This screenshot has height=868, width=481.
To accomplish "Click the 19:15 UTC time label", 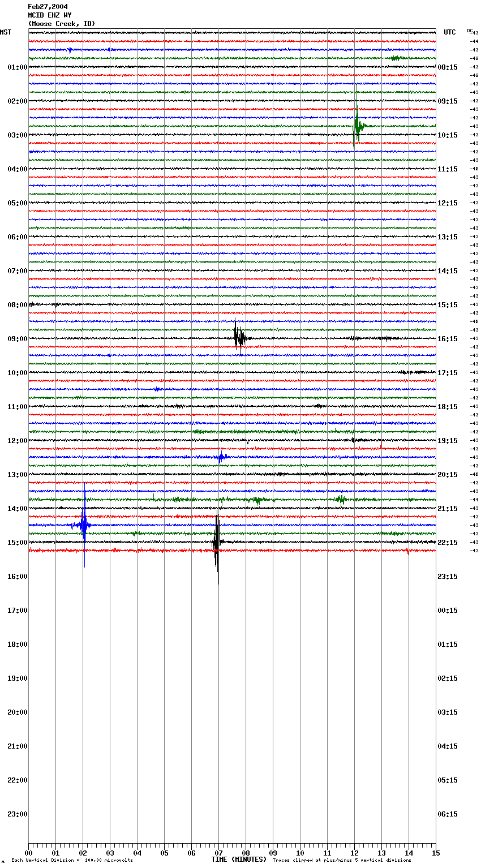I will point(448,441).
